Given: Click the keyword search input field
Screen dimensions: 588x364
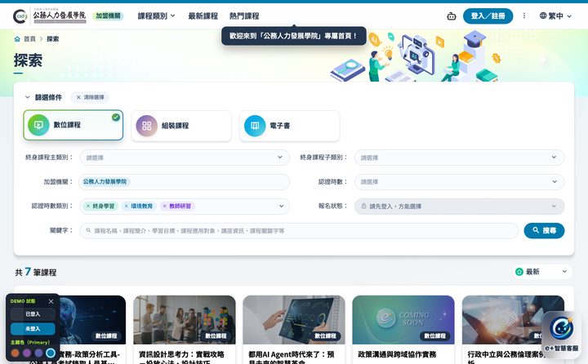Looking at the screenshot, I should coord(299,230).
